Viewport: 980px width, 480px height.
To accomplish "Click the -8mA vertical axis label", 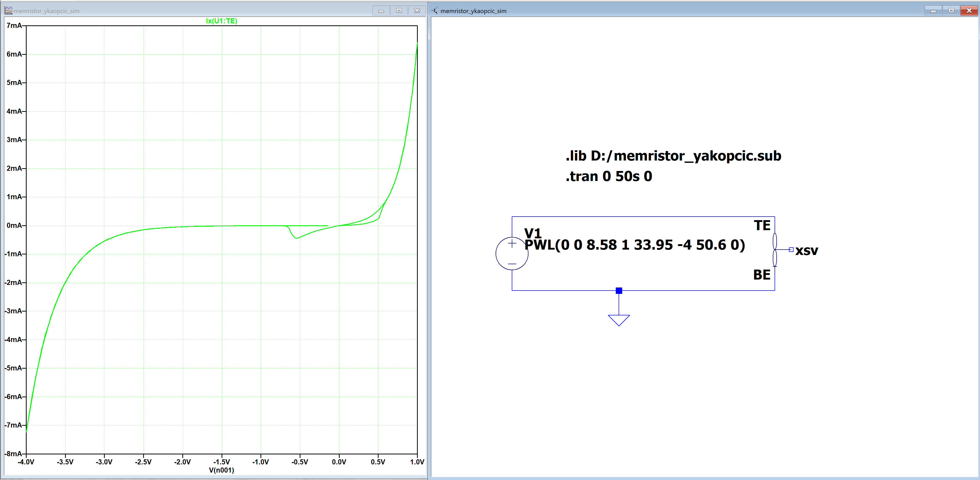I will pyautogui.click(x=13, y=454).
